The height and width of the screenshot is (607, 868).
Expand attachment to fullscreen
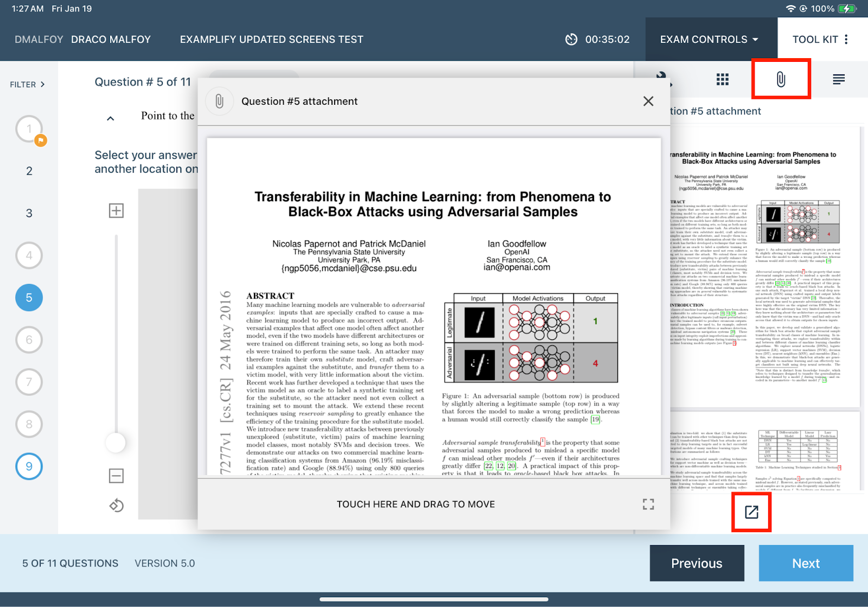[x=648, y=504]
